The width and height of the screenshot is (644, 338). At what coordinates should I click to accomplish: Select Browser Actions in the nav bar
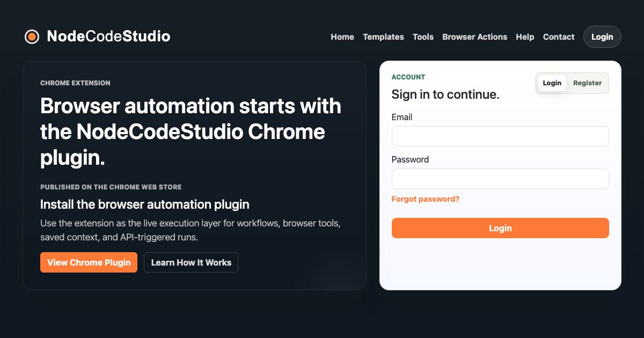point(474,37)
